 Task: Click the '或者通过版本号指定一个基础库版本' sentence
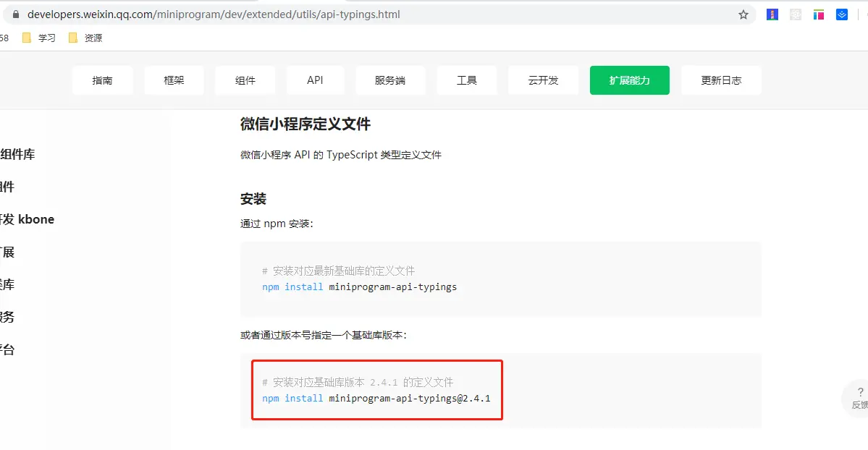(324, 335)
